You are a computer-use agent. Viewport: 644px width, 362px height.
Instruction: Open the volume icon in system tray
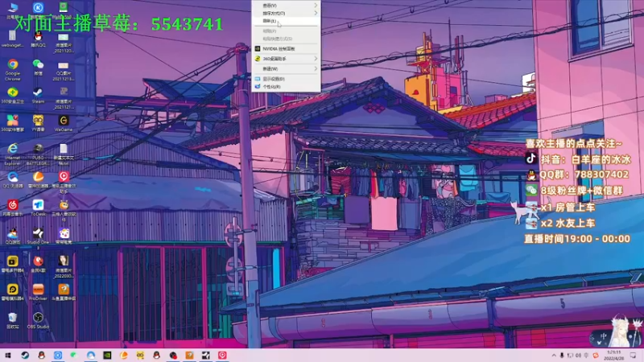(x=578, y=356)
